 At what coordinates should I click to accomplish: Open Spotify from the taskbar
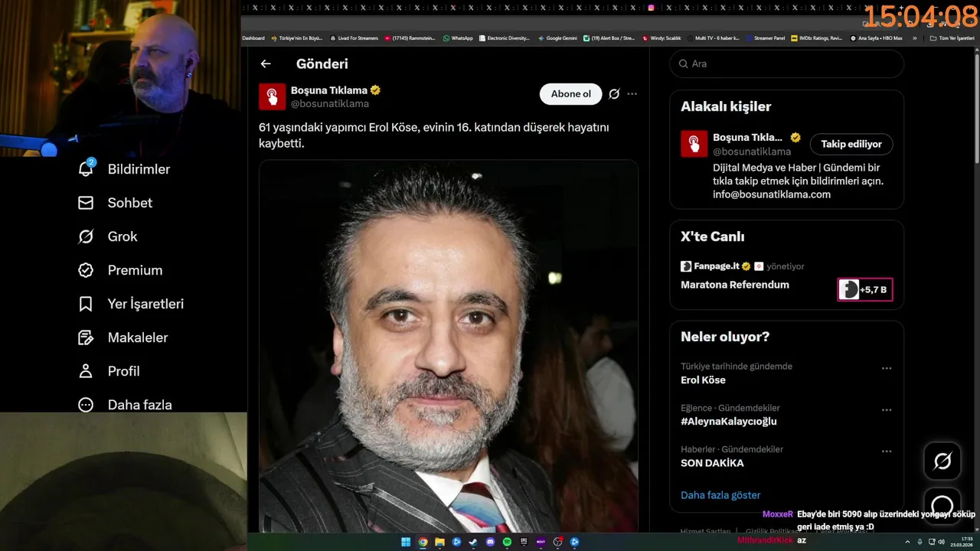tap(507, 542)
